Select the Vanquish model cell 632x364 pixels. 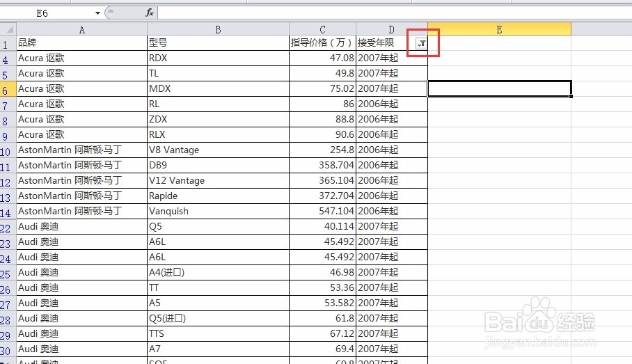218,211
